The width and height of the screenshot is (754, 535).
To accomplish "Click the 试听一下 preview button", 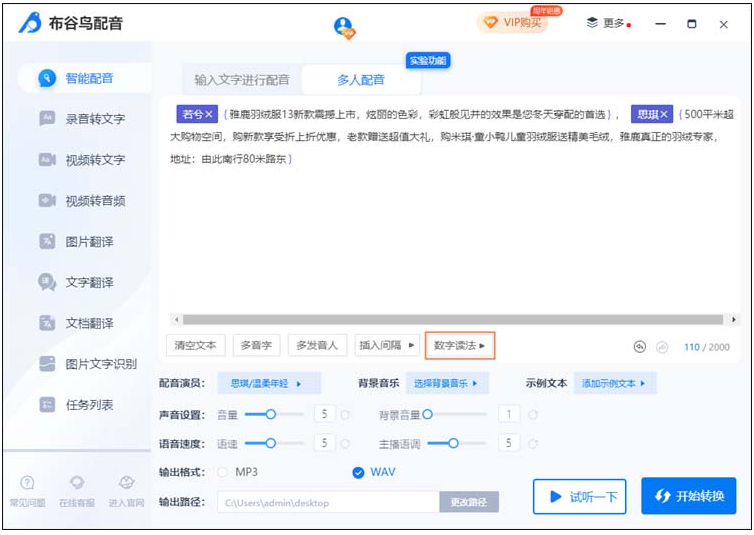I will tap(579, 497).
